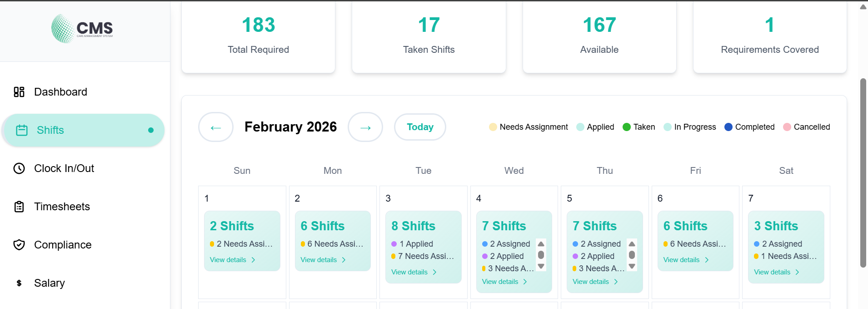Click the Timesheets clipboard icon
The image size is (868, 309).
click(x=19, y=207)
